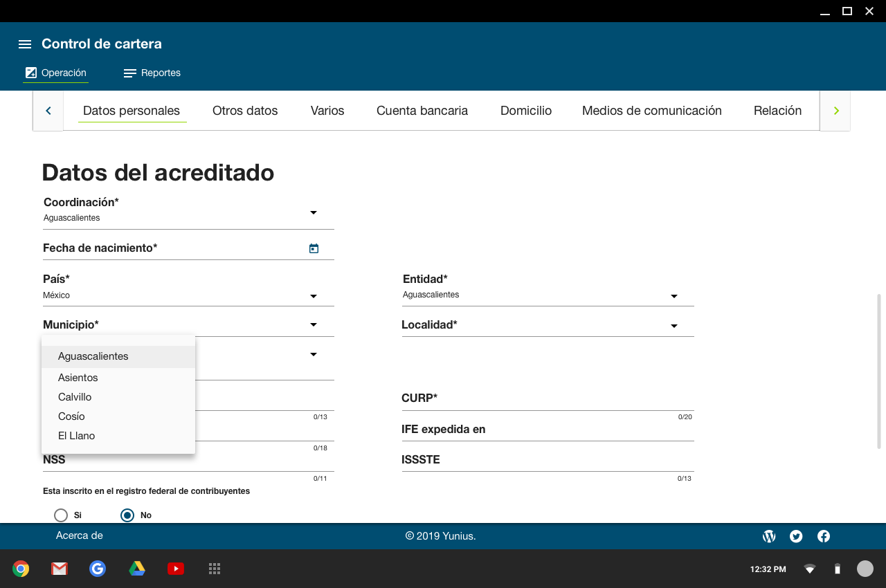Open the hamburger navigation menu
The width and height of the screenshot is (886, 588).
pos(25,44)
